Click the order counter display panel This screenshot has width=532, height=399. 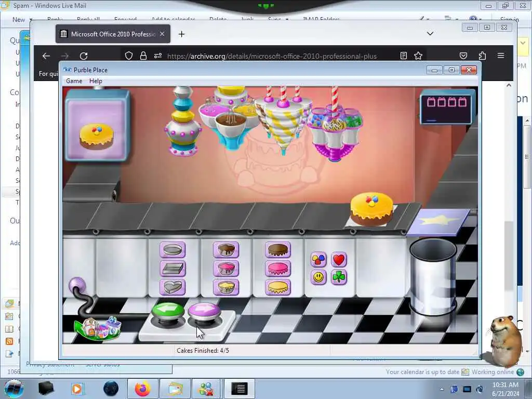[x=446, y=107]
